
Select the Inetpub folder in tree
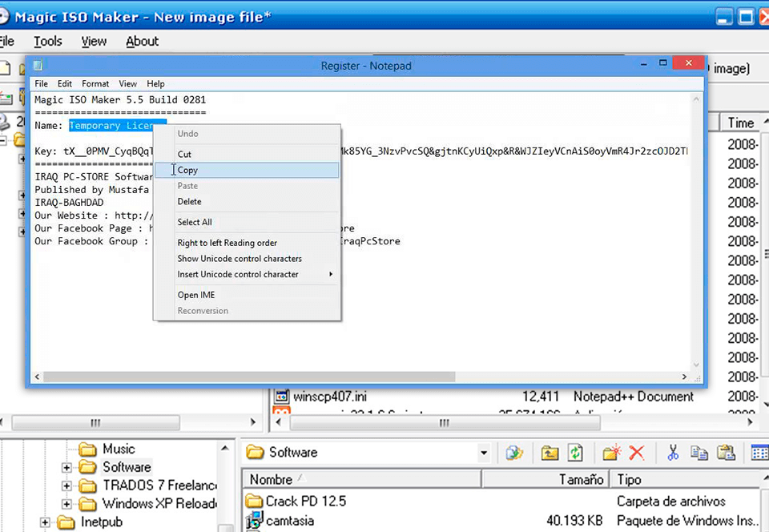point(101,522)
